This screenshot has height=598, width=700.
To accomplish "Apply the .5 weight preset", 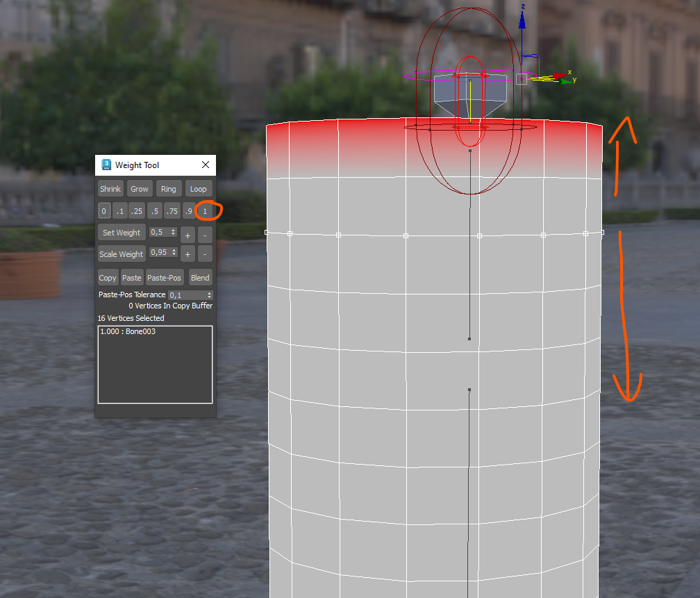I will pos(156,211).
